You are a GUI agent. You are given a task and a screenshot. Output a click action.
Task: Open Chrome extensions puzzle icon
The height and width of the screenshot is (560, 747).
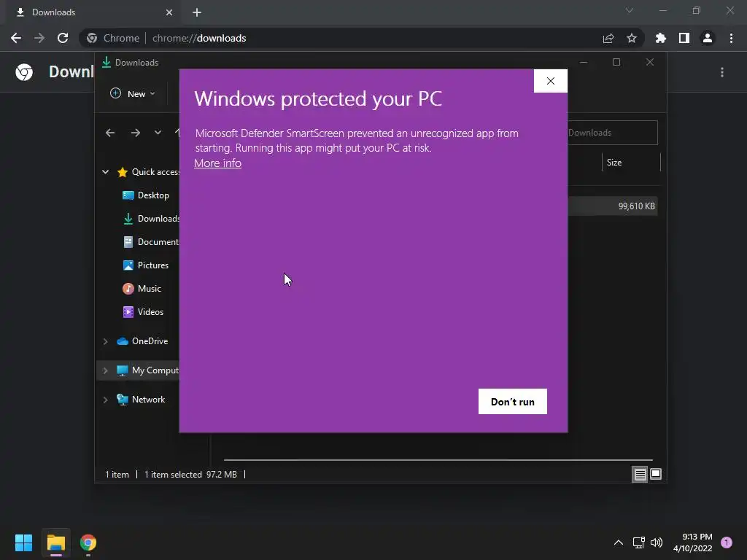[x=660, y=38]
